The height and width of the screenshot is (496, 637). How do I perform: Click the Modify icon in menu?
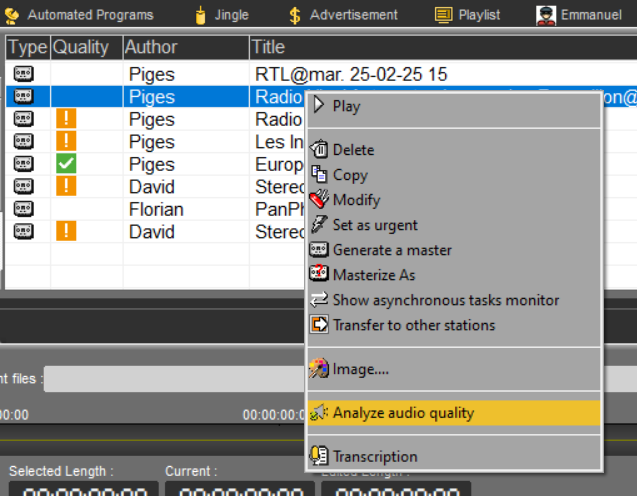pos(319,200)
